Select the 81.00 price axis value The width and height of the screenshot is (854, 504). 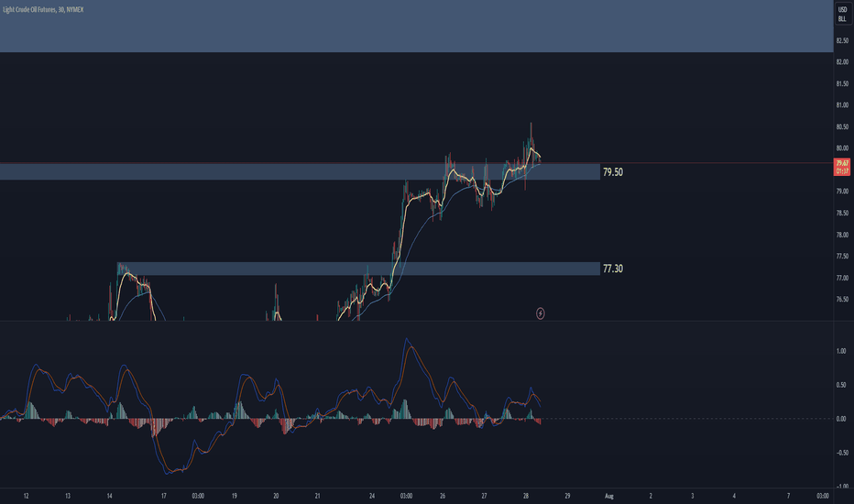(x=842, y=105)
